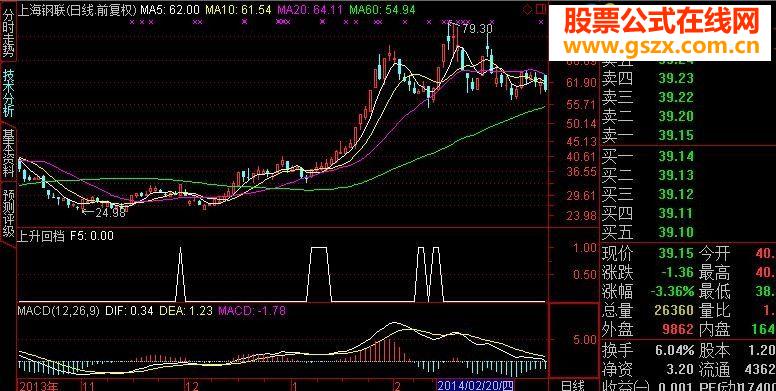Click the 今开 label

(714, 254)
